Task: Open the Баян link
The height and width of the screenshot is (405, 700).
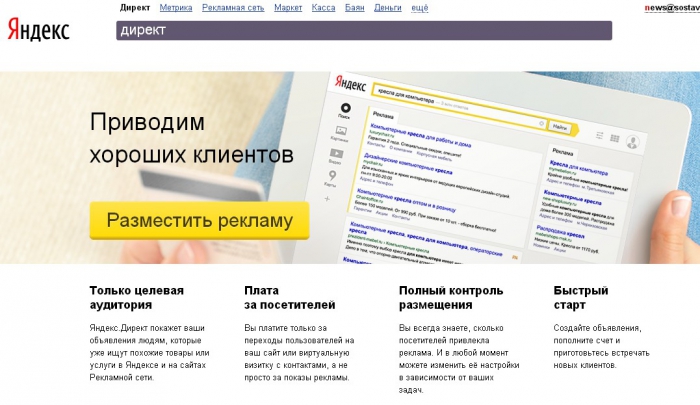Action: click(354, 8)
